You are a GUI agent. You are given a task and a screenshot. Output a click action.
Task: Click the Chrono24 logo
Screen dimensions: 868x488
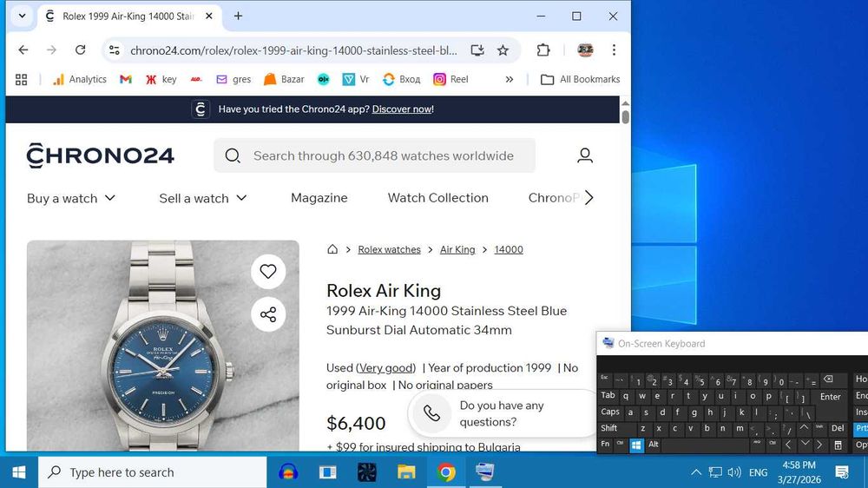(100, 155)
